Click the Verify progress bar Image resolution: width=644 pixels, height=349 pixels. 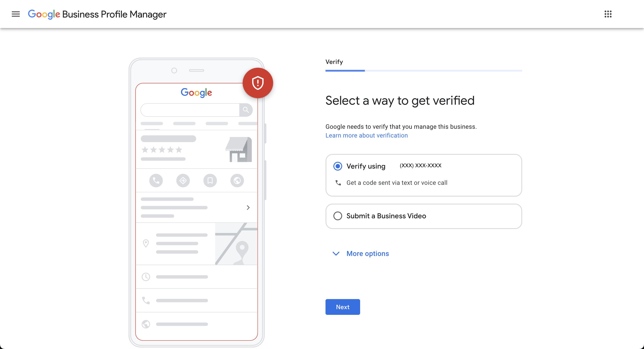(423, 71)
